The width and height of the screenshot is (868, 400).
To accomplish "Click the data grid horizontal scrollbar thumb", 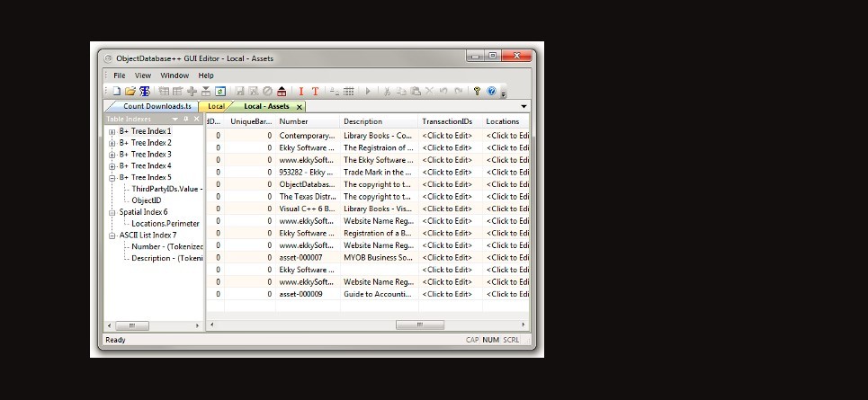I will pos(419,325).
